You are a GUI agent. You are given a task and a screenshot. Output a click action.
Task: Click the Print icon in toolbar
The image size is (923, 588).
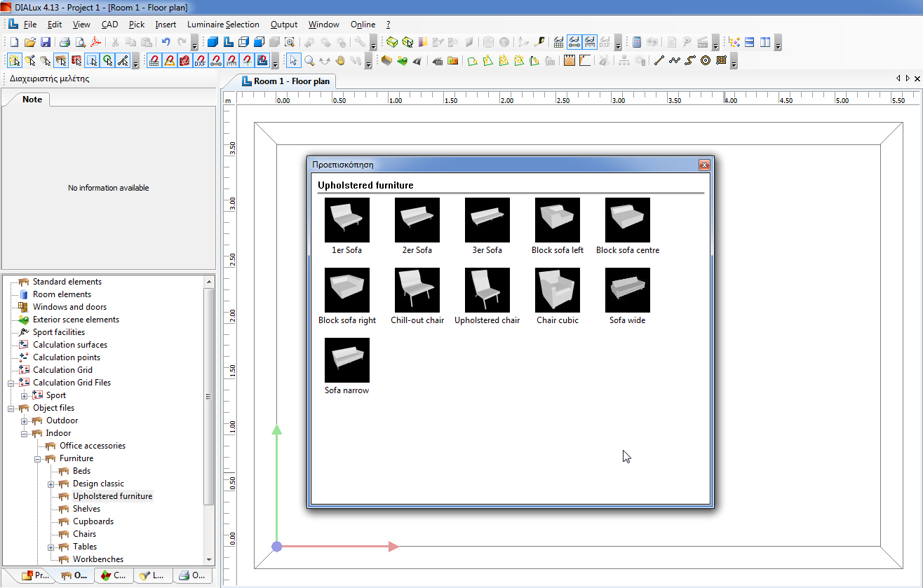pos(65,42)
